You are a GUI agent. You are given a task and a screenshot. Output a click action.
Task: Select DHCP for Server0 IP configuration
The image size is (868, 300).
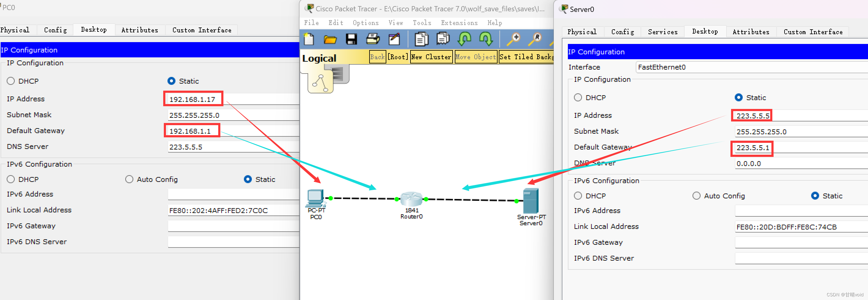[x=578, y=98]
